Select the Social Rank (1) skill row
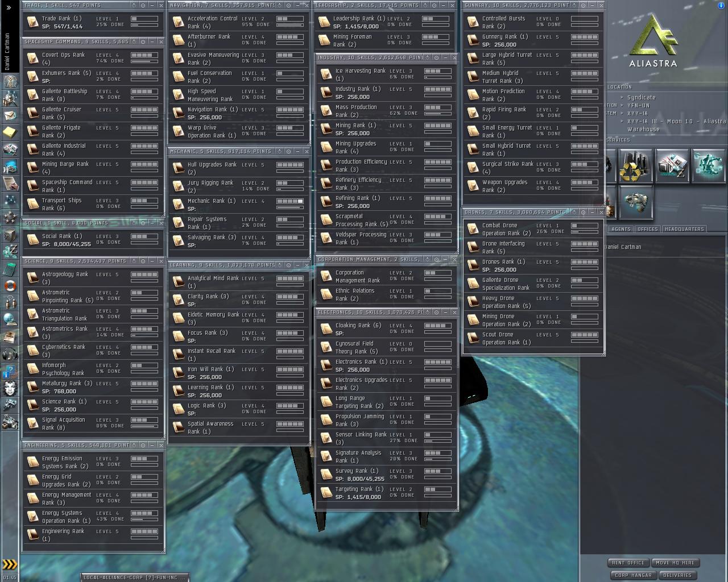The image size is (728, 582). (x=93, y=240)
